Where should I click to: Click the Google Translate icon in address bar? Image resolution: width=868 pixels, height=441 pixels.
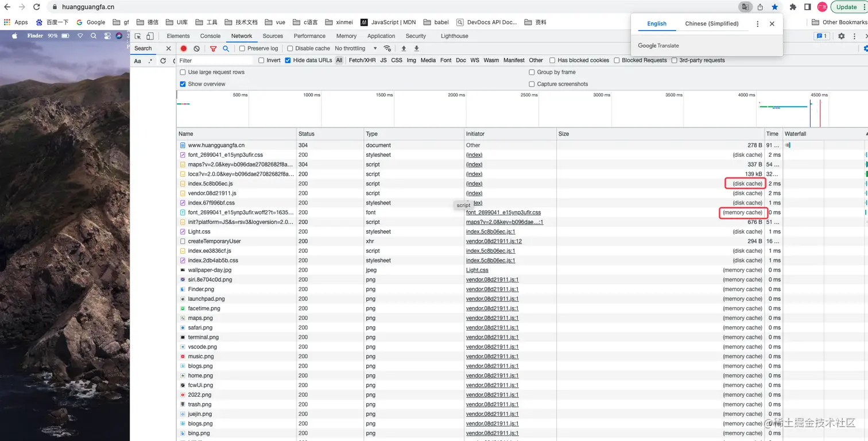click(745, 7)
